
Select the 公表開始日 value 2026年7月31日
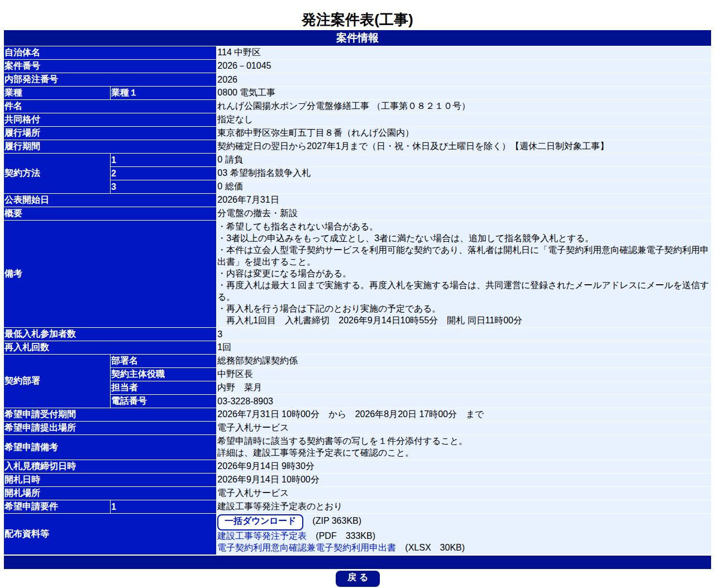248,200
